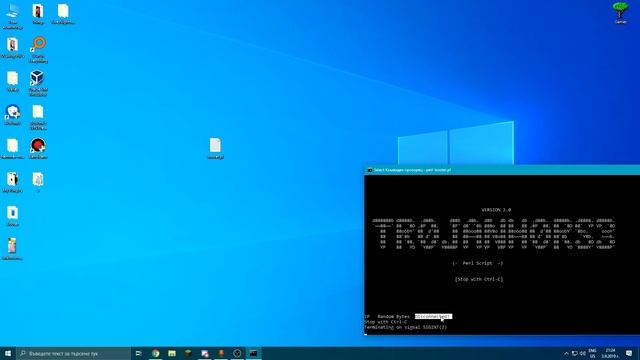Click the black round icon in taskbar
This screenshot has height=360, width=640.
(x=237, y=353)
